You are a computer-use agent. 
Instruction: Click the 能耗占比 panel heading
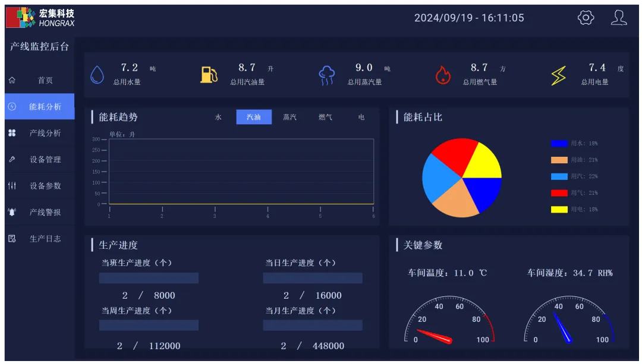(x=423, y=118)
